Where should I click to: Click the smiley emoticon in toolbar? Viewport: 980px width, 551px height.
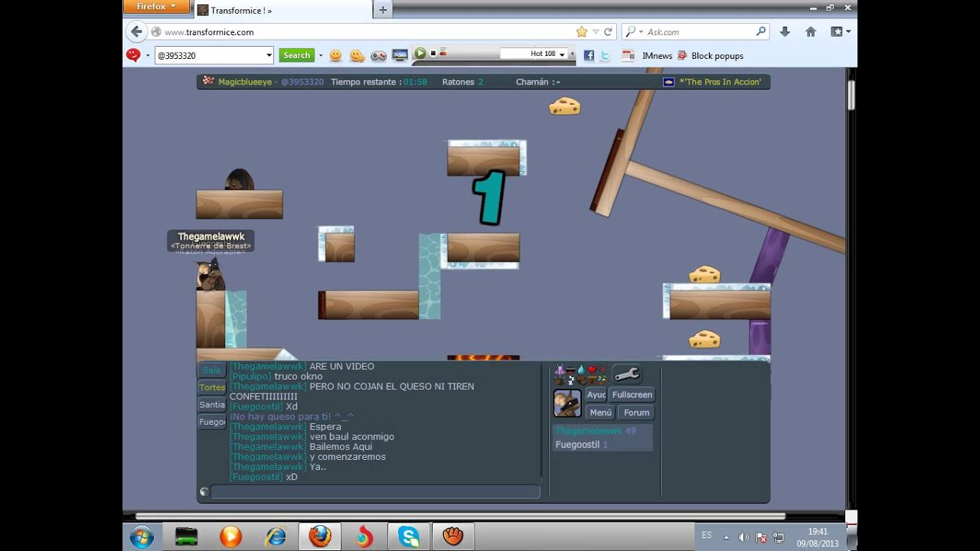[x=335, y=55]
